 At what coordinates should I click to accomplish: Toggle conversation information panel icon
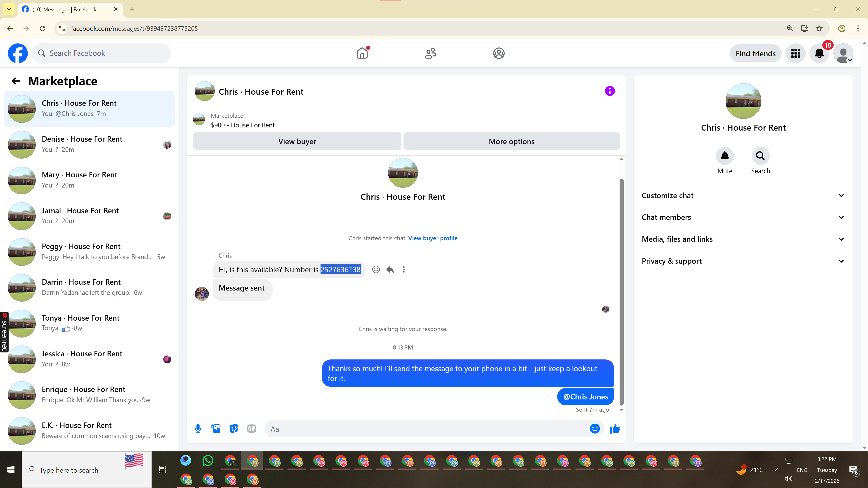[610, 91]
